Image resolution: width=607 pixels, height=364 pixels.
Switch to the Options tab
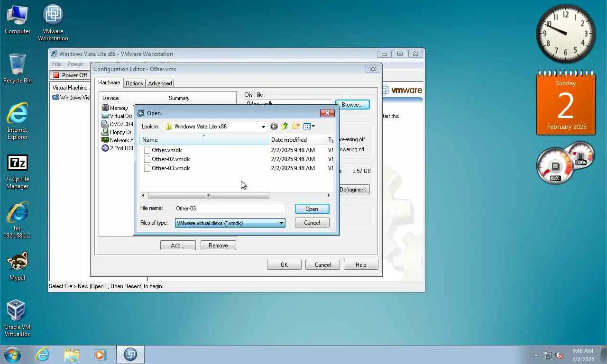(x=134, y=83)
